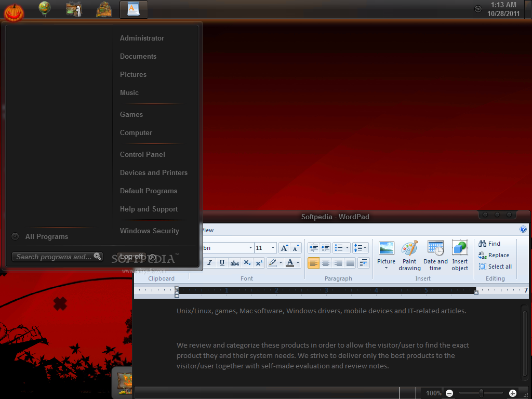532x399 pixels.
Task: Click the Log off button
Action: [131, 257]
